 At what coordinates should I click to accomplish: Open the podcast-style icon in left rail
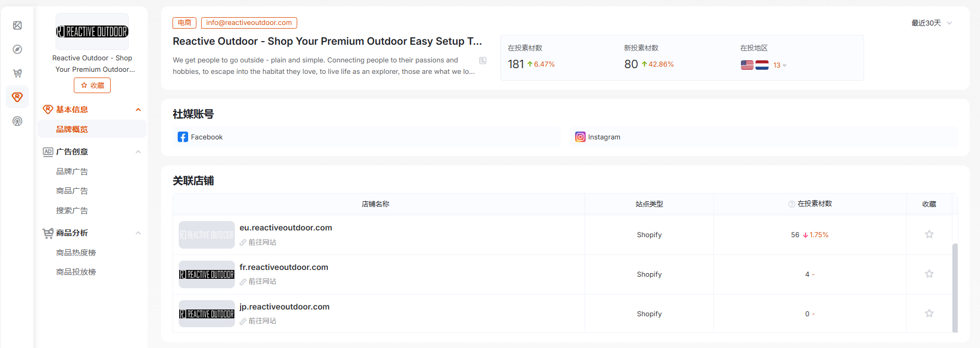[x=17, y=121]
